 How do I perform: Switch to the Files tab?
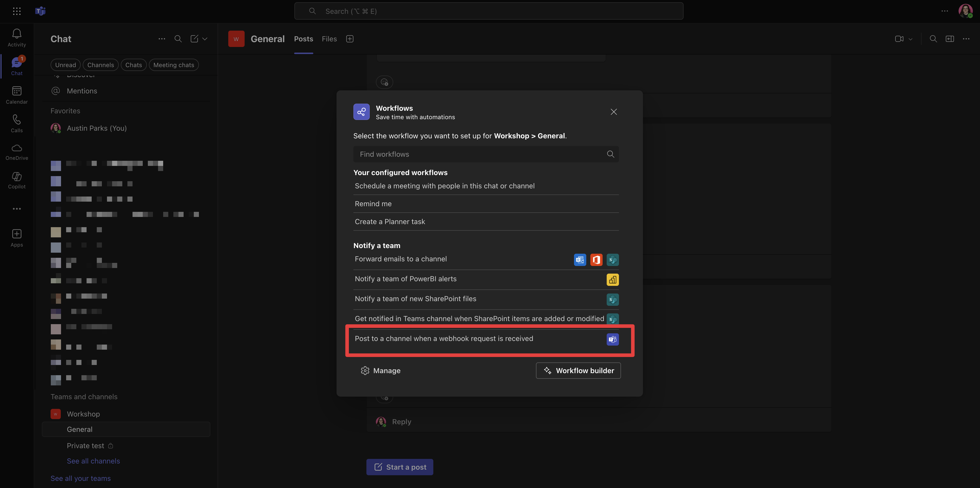tap(329, 39)
